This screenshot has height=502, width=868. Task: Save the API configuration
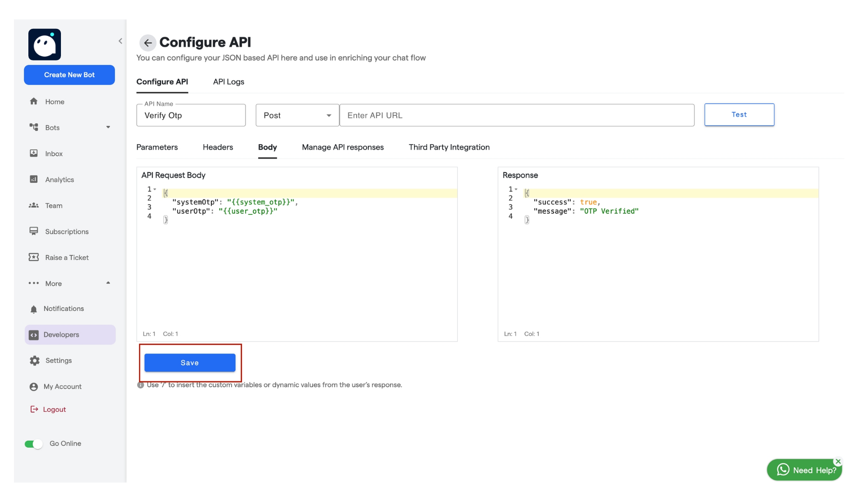pos(190,363)
